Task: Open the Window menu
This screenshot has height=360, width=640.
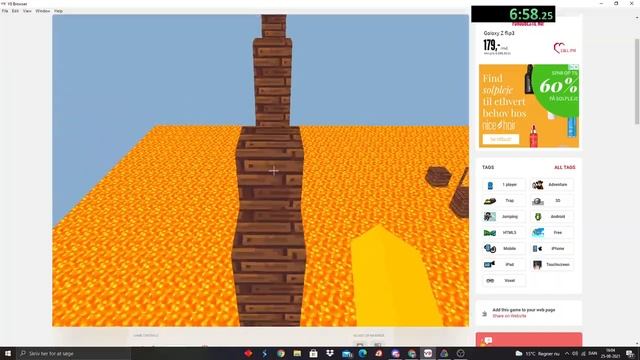Action: tap(42, 11)
